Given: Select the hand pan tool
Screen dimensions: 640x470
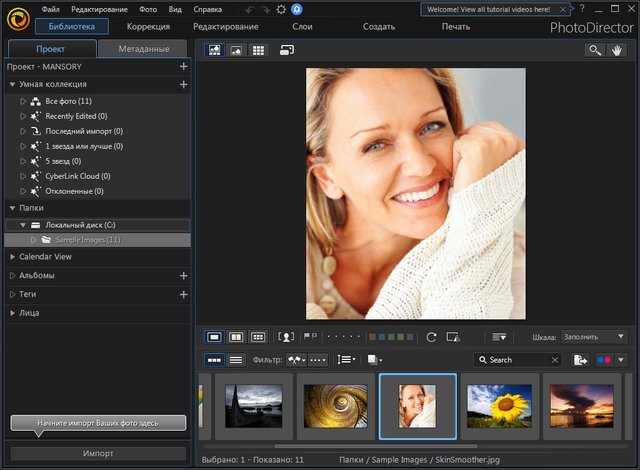Looking at the screenshot, I should pyautogui.click(x=617, y=50).
